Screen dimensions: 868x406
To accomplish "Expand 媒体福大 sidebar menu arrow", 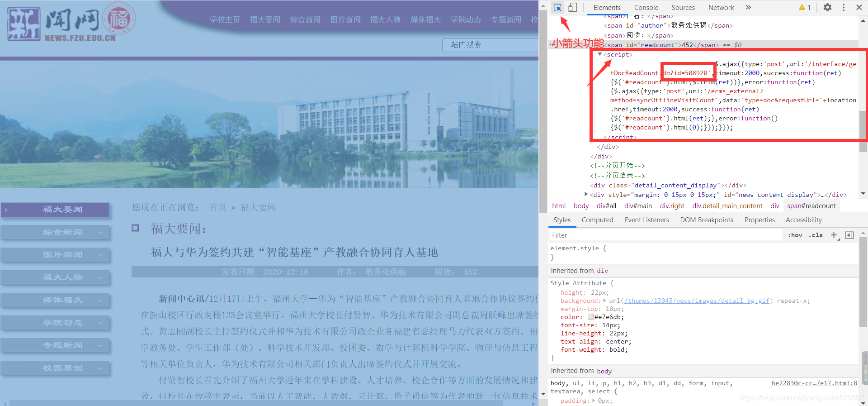I will (x=100, y=300).
